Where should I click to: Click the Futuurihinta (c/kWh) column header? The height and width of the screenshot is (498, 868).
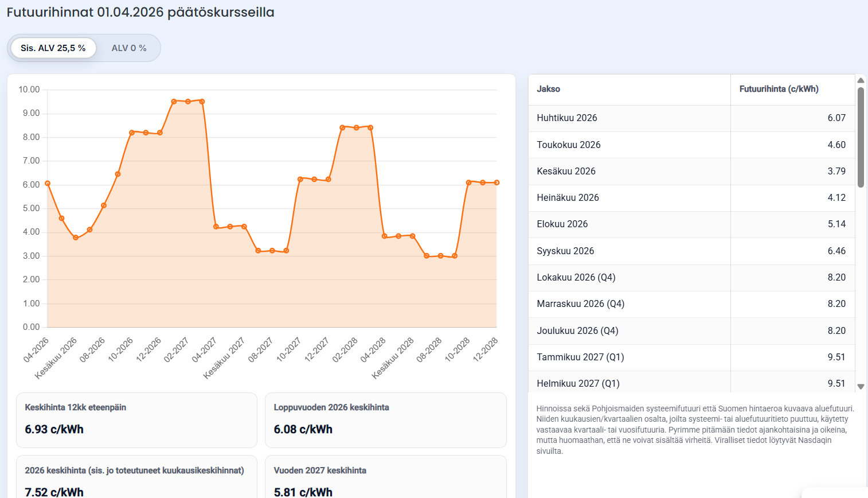click(x=779, y=89)
